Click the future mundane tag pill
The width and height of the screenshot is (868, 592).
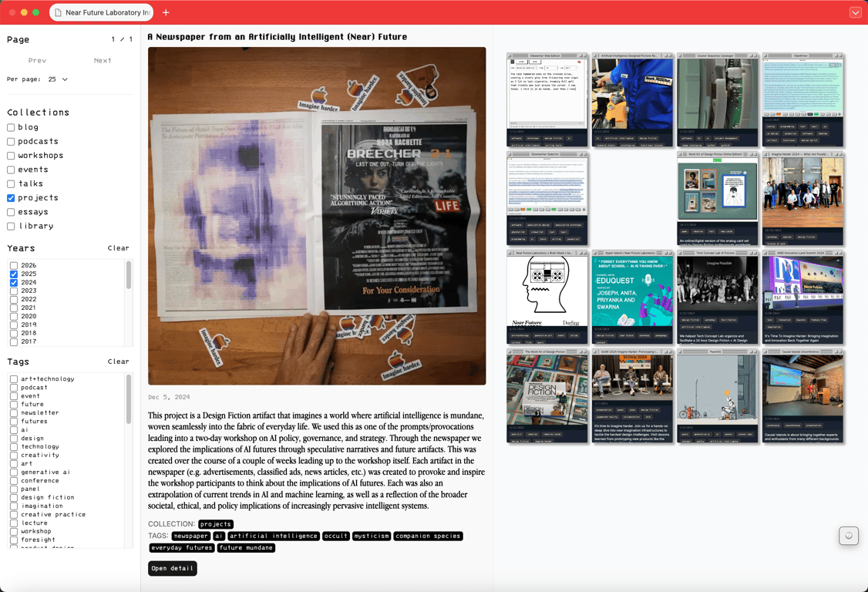(246, 548)
